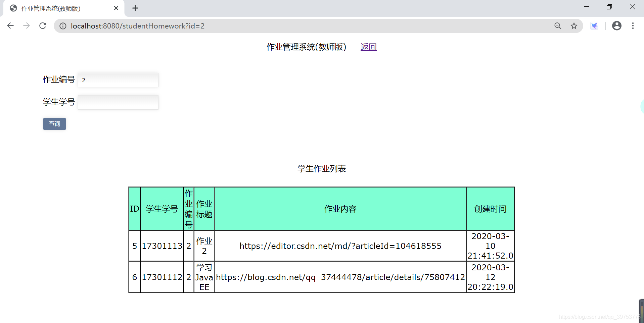Click the 创建时间 column header
This screenshot has width=644, height=323.
490,209
